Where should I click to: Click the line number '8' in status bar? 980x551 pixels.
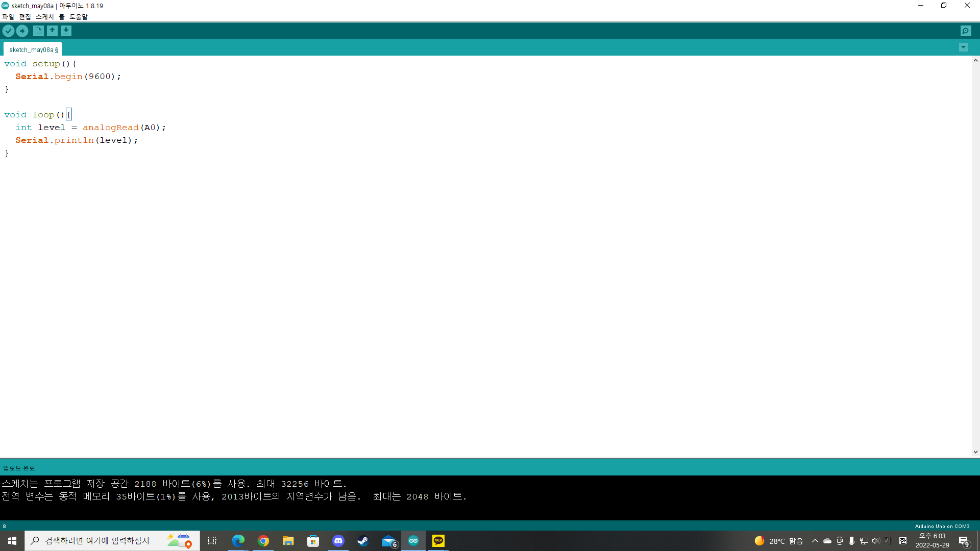(x=4, y=526)
